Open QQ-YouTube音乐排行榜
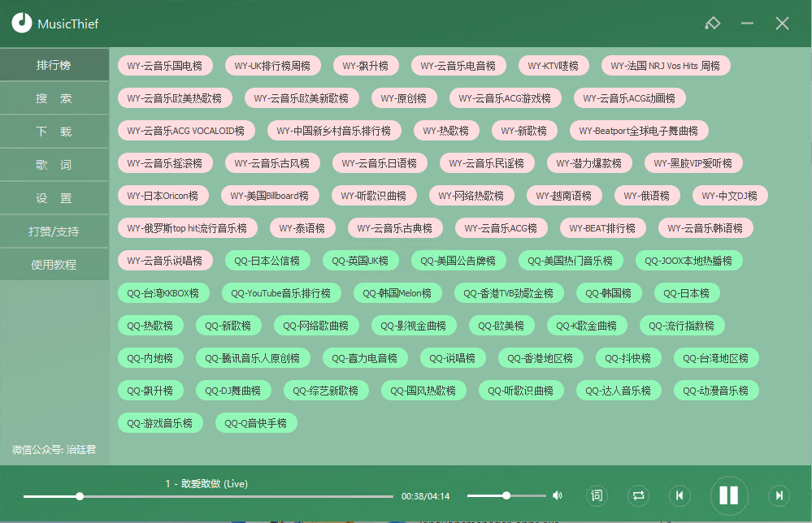 281,293
